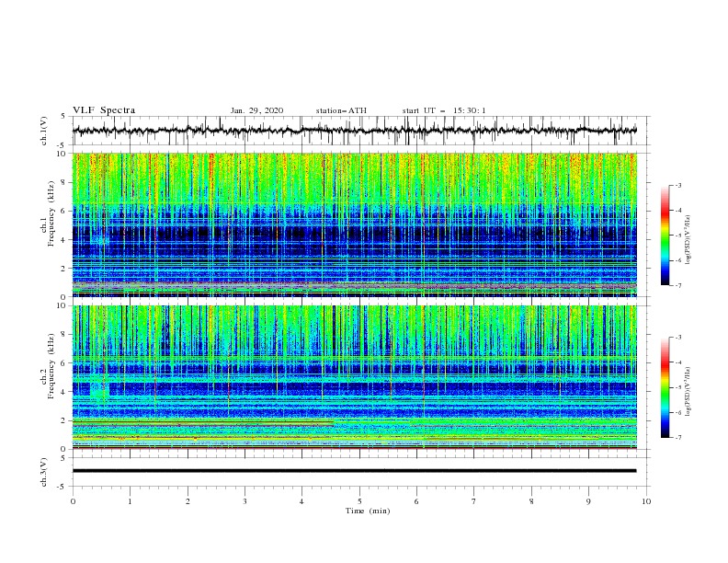Click the upper colorbar label log(PSD)(V²/Hz)
The width and height of the screenshot is (728, 563).
coord(688,240)
